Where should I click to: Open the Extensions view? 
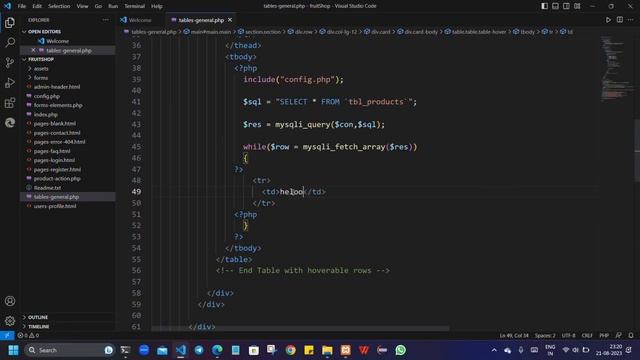point(10,102)
